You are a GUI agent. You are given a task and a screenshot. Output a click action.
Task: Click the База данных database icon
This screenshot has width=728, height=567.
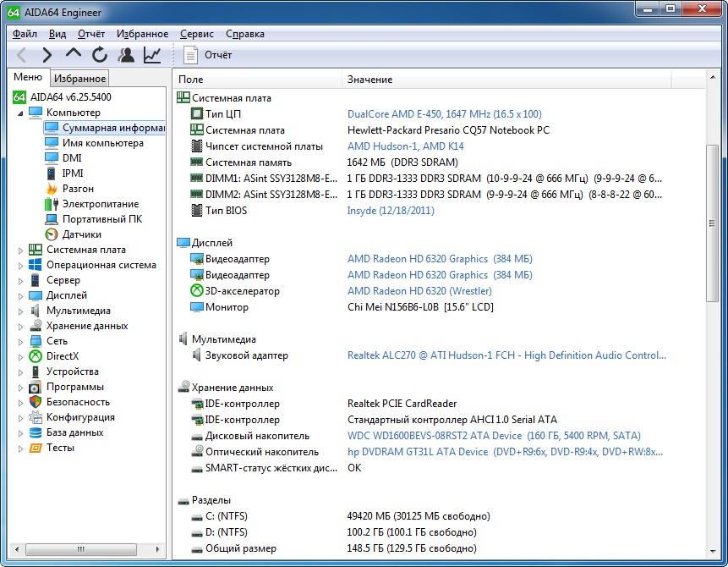pos(36,432)
